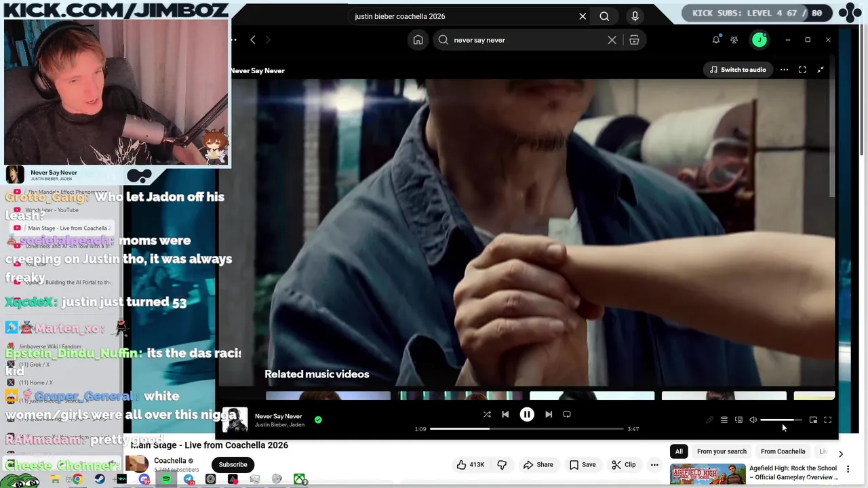
Task: Skip to next track in Spotify
Action: 549,414
